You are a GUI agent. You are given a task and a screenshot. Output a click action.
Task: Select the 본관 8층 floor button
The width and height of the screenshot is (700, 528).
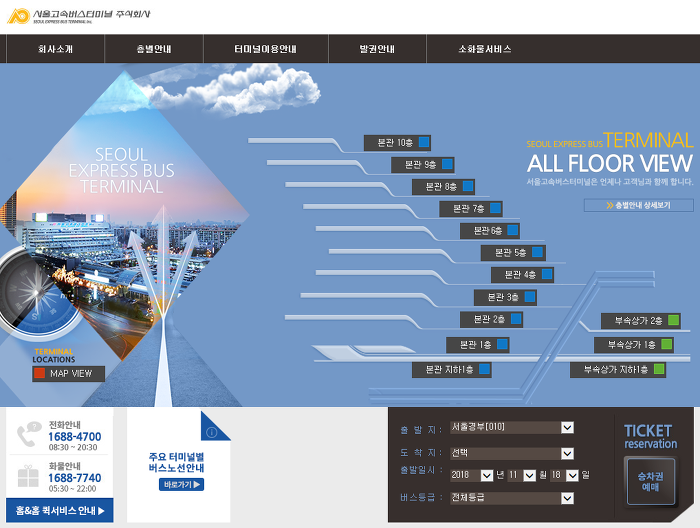tap(443, 187)
